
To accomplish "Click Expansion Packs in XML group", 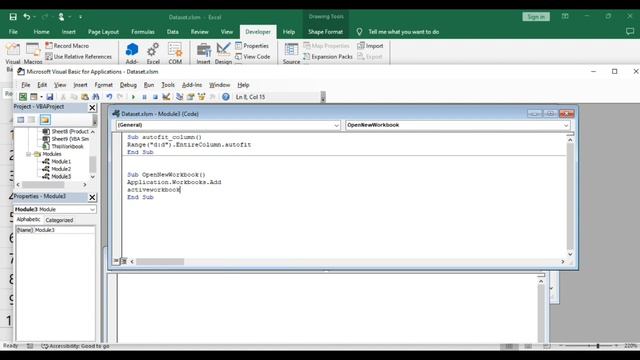I will click(x=328, y=57).
